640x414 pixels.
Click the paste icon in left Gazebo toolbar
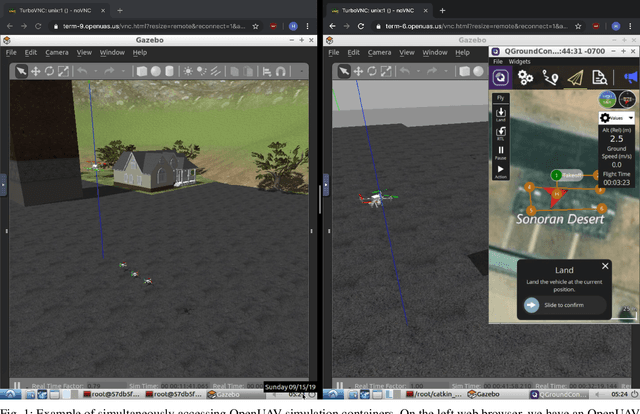(248, 71)
